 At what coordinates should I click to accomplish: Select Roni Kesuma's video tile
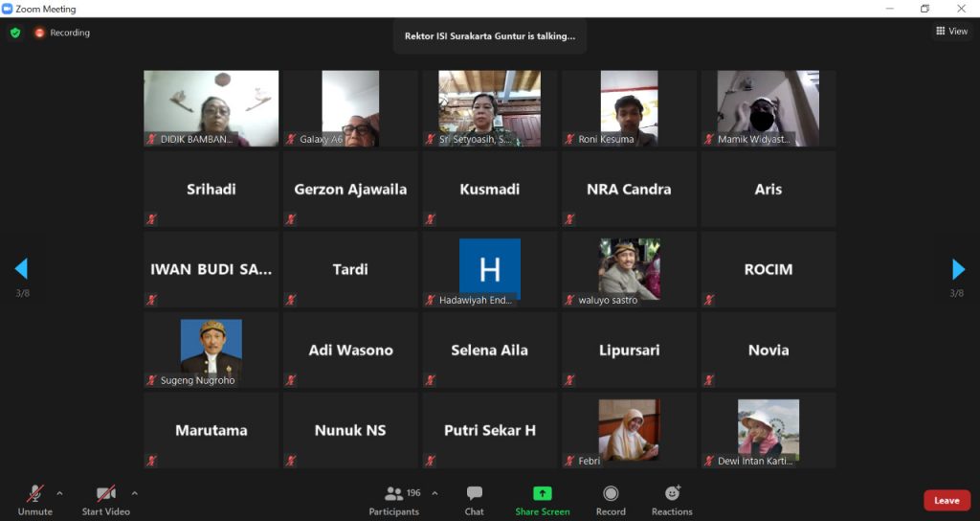click(x=629, y=108)
